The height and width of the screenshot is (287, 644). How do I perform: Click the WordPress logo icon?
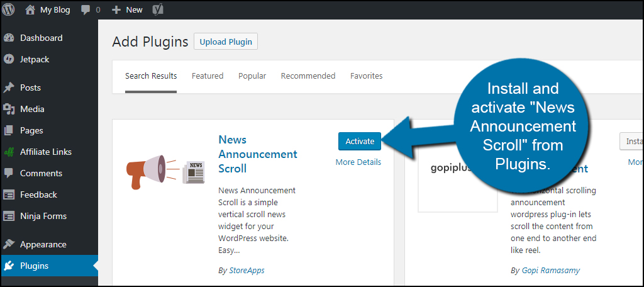coord(9,9)
